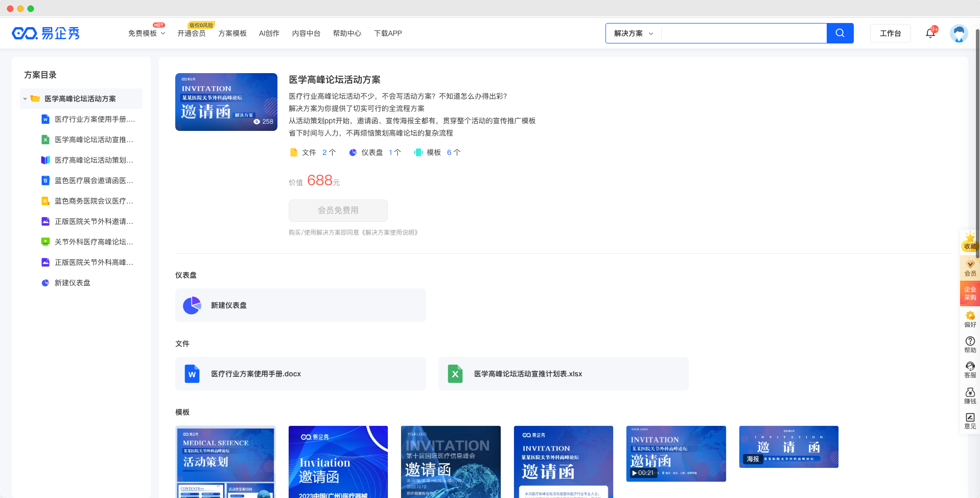Open 开通会员 in the navigation
Image resolution: width=980 pixels, height=498 pixels.
(x=192, y=33)
